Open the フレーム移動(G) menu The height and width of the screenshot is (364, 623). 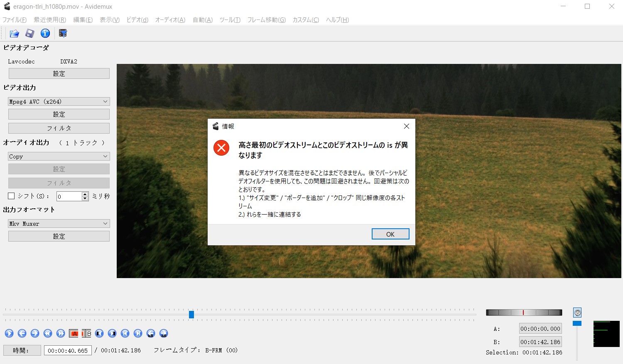tap(267, 20)
